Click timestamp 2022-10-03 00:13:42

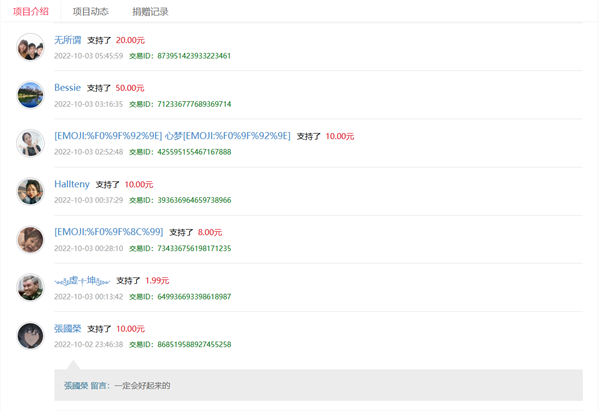point(88,296)
